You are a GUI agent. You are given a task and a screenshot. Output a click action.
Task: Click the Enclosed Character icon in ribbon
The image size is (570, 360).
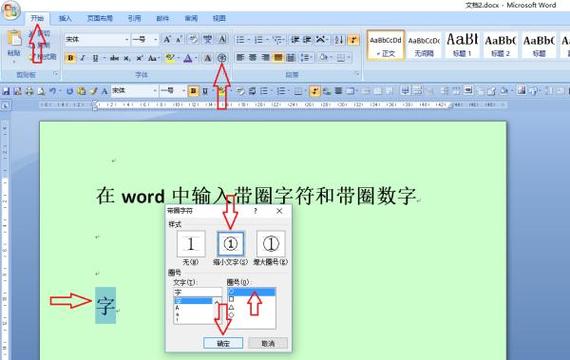(222, 58)
